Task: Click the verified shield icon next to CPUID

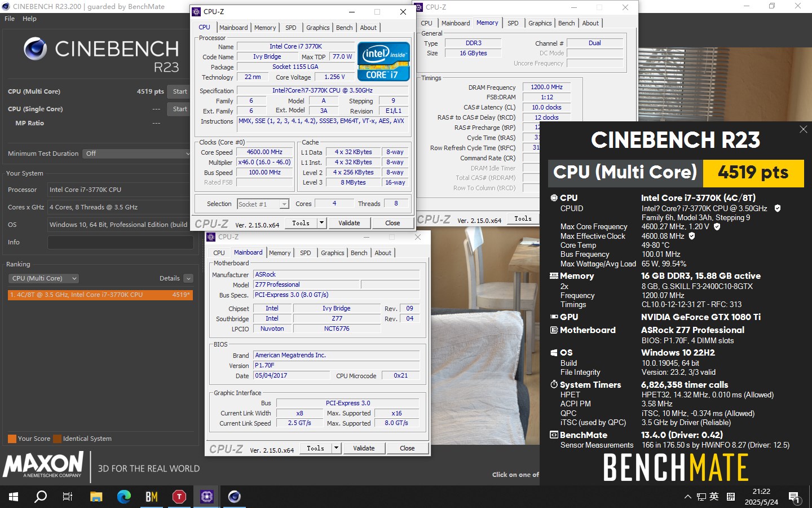Action: point(778,208)
